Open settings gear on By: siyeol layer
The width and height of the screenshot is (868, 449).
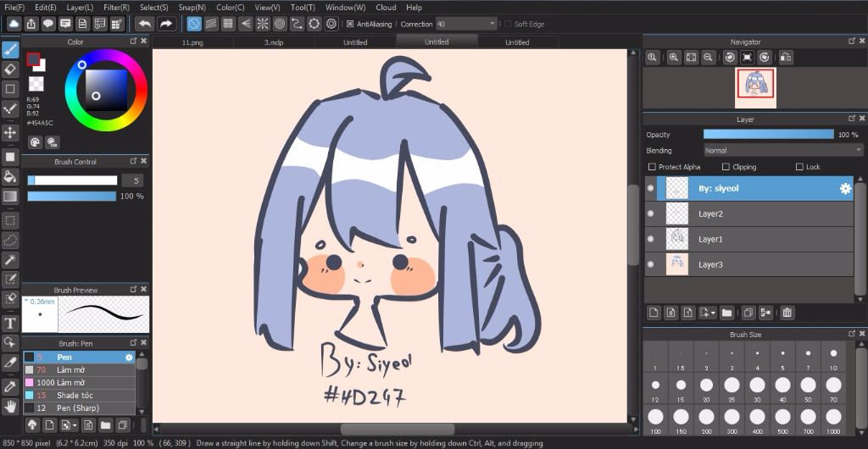tap(845, 189)
